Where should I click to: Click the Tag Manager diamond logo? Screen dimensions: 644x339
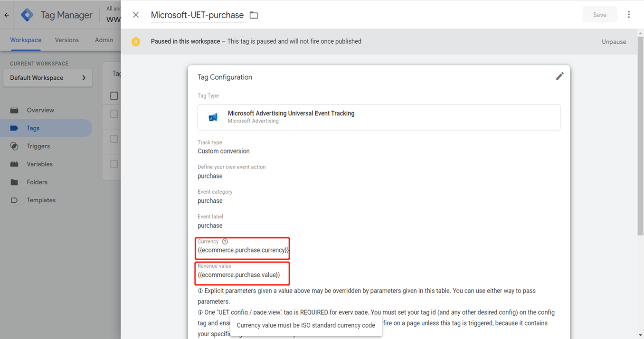tap(27, 15)
